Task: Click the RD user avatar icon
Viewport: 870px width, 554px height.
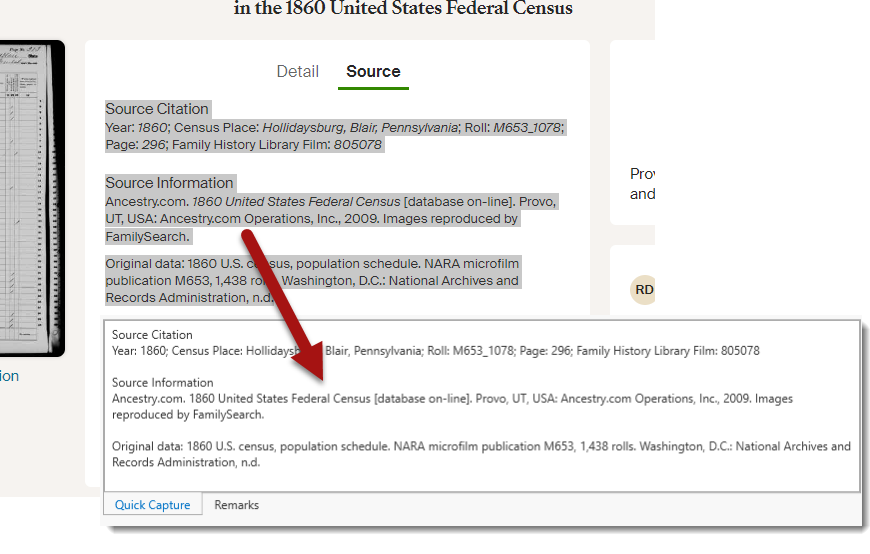Action: pyautogui.click(x=644, y=290)
